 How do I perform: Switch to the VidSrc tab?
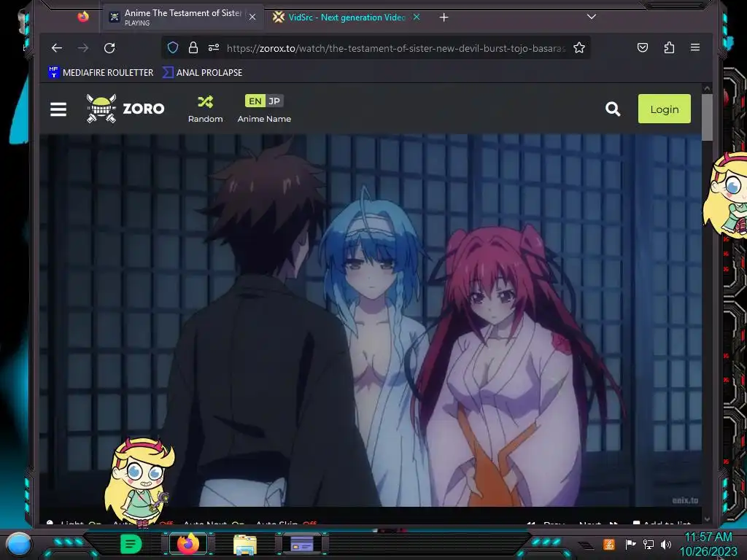(x=339, y=17)
